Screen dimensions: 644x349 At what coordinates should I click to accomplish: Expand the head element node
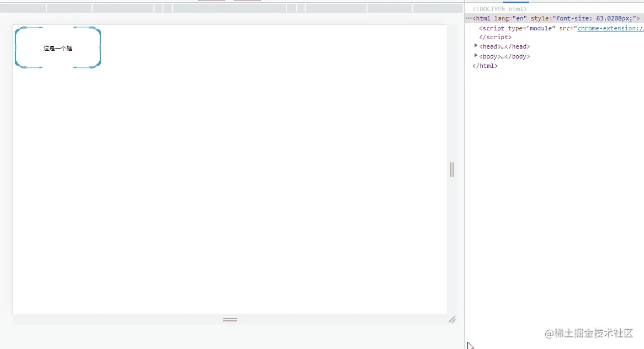click(476, 46)
